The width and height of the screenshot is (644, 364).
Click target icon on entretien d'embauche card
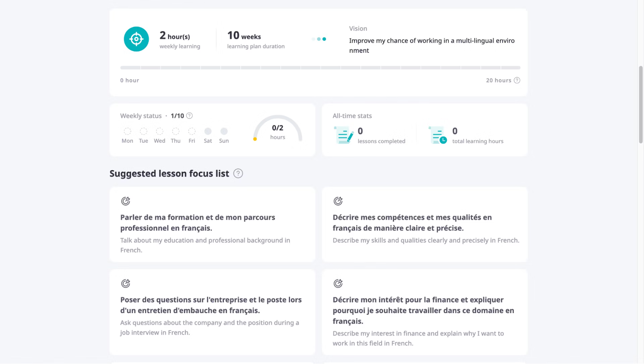[x=125, y=283]
